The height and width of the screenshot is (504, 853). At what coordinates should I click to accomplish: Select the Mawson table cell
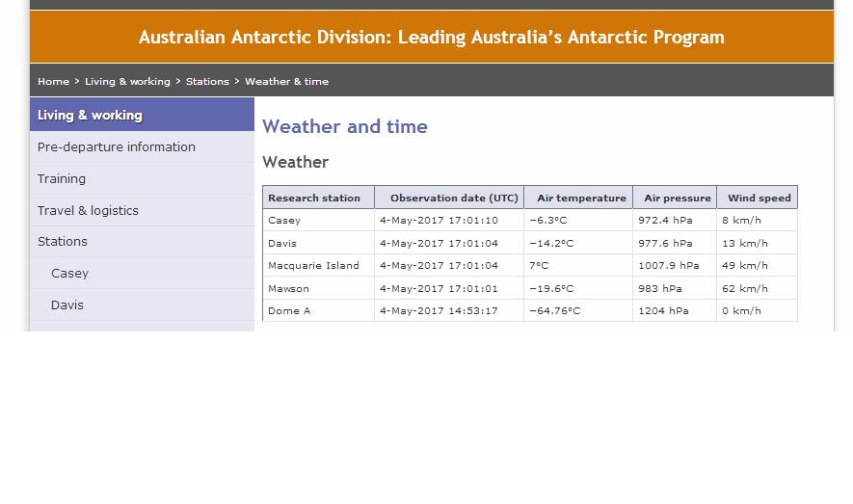coord(318,288)
